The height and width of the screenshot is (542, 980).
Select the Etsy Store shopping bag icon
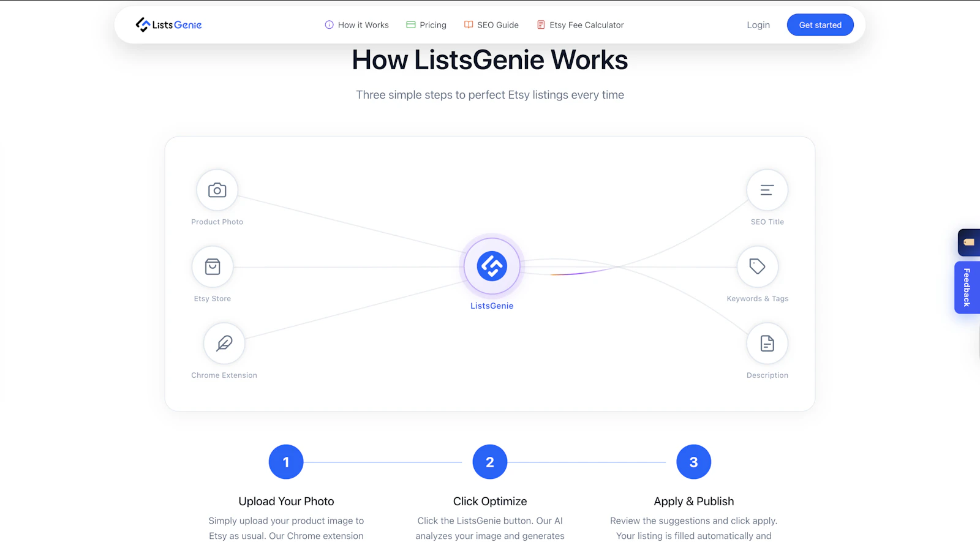(213, 266)
